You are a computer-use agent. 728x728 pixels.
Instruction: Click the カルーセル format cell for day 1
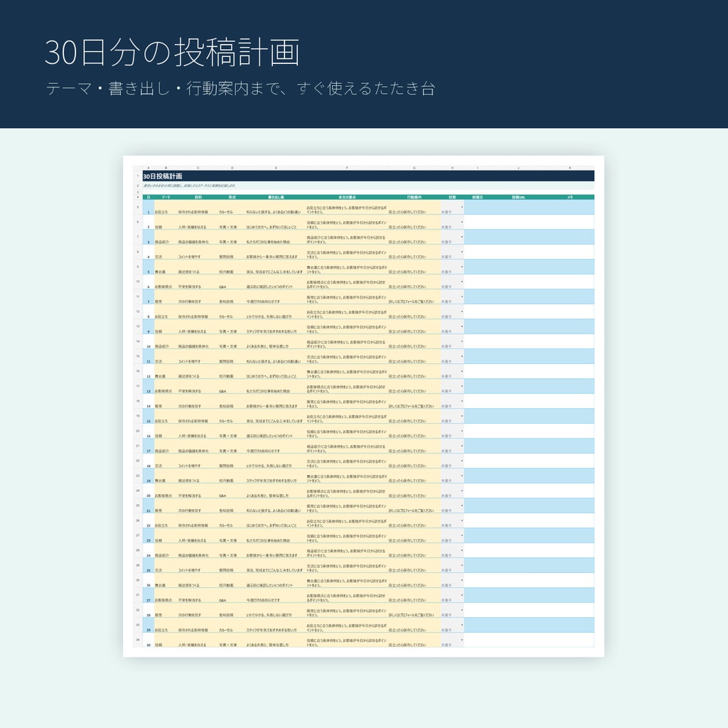[232, 208]
